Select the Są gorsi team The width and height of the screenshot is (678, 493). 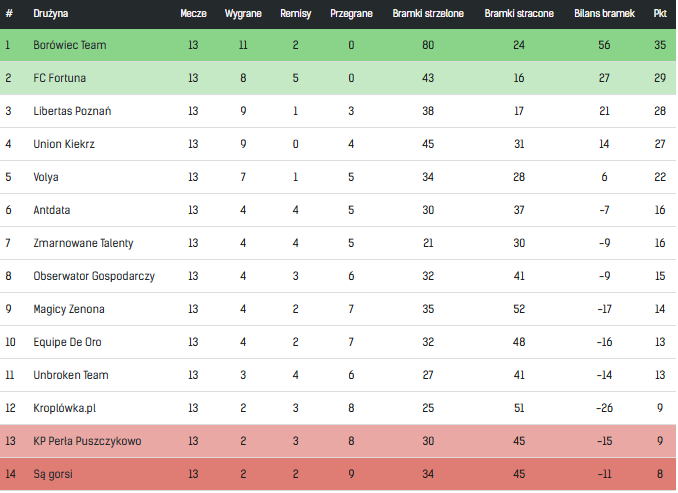click(x=53, y=474)
